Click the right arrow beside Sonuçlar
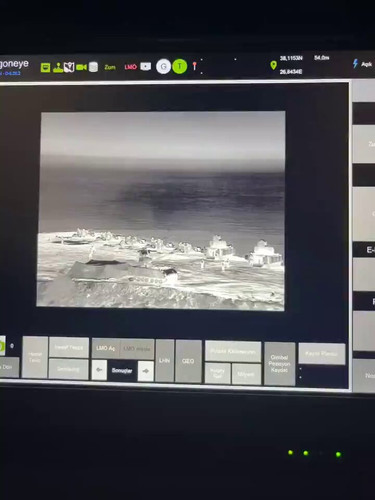This screenshot has height=500, width=375. click(146, 371)
